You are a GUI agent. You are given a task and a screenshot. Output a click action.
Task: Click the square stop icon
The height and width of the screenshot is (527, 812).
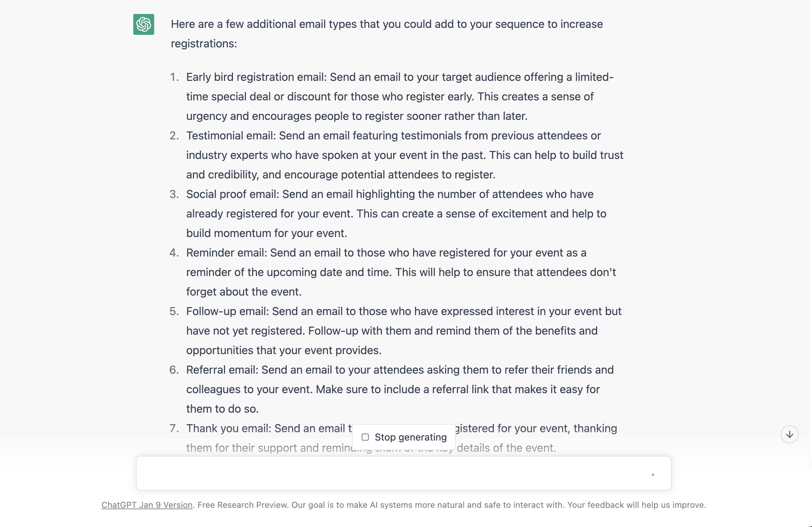[x=365, y=437]
